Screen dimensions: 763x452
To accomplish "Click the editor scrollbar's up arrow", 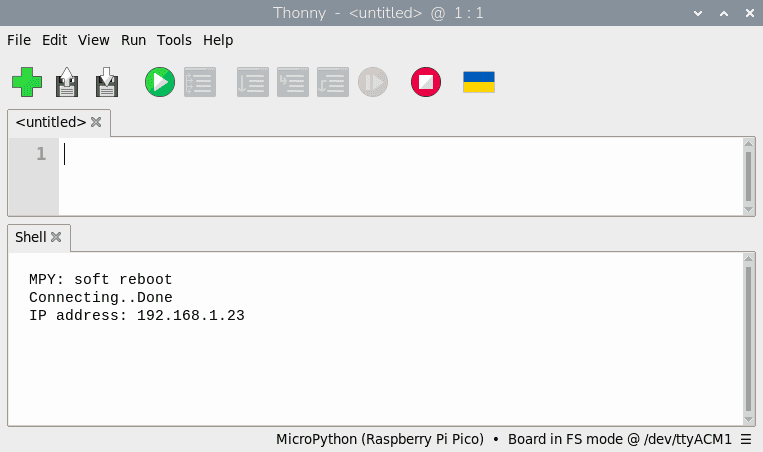I will point(748,143).
